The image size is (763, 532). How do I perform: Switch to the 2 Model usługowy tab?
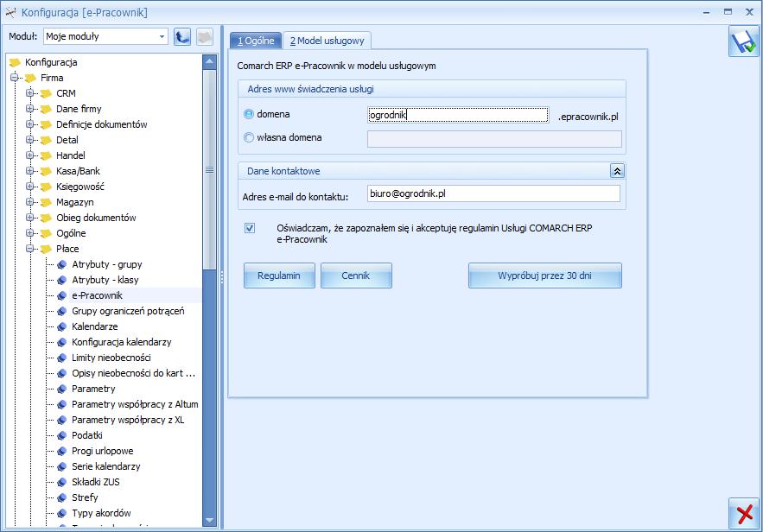pyautogui.click(x=327, y=41)
